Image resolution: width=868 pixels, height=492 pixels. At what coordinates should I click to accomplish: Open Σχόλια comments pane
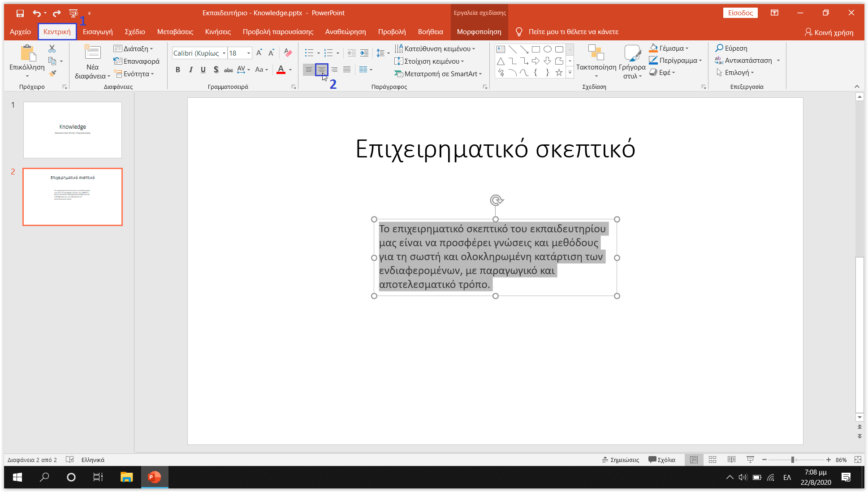click(662, 460)
